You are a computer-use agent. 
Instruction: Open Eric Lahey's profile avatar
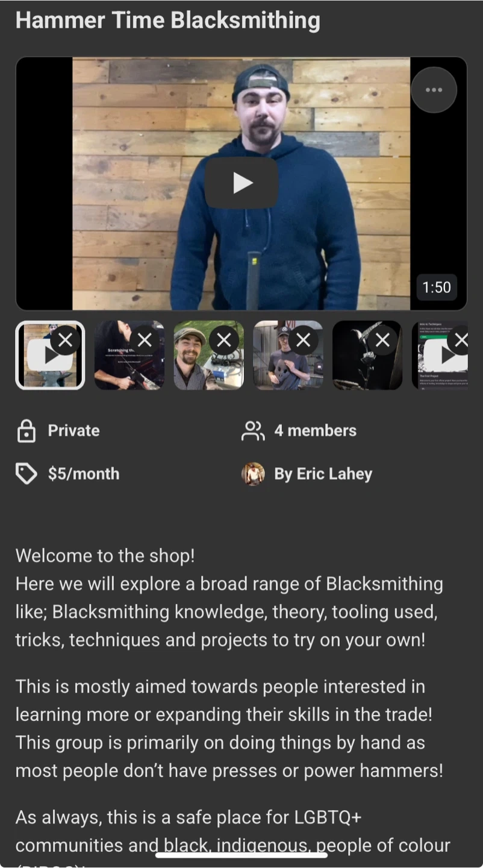253,474
